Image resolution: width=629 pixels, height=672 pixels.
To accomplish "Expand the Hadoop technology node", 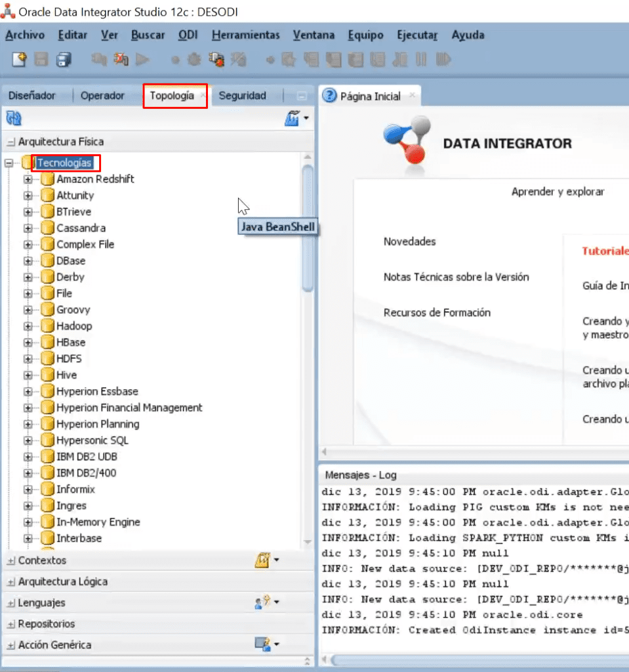I will tap(28, 326).
